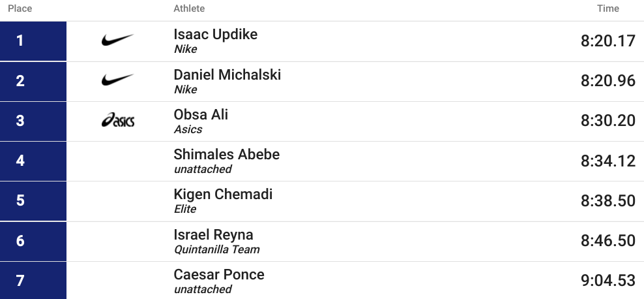The height and width of the screenshot is (299, 644).
Task: Click the Elite team label under Kigen Chemadi
Action: pyautogui.click(x=185, y=209)
